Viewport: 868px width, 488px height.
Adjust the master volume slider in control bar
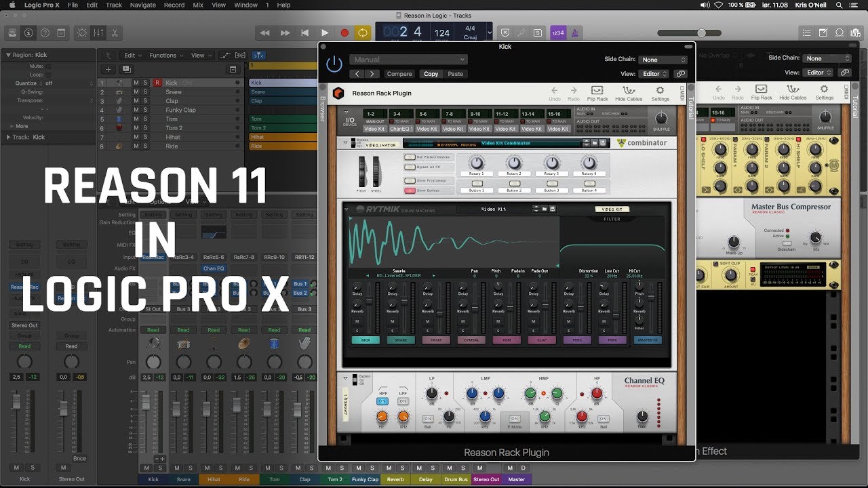point(701,33)
